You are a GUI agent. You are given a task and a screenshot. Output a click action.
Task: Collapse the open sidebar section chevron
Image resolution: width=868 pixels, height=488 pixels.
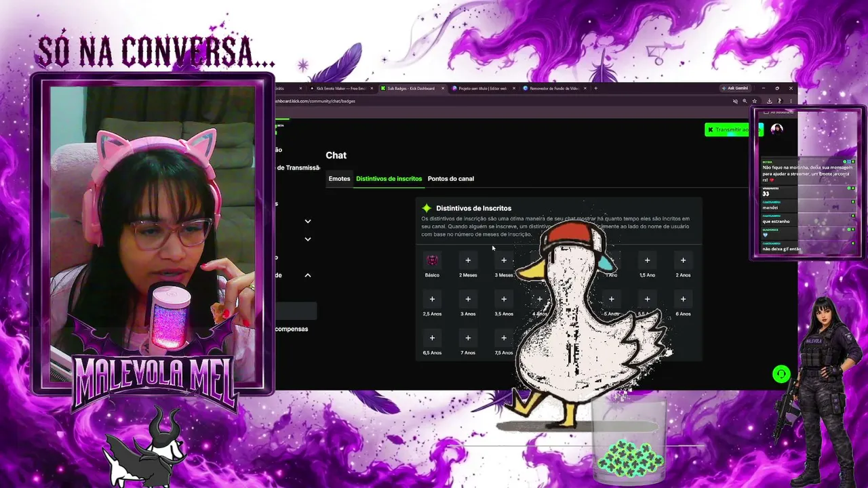coord(308,275)
